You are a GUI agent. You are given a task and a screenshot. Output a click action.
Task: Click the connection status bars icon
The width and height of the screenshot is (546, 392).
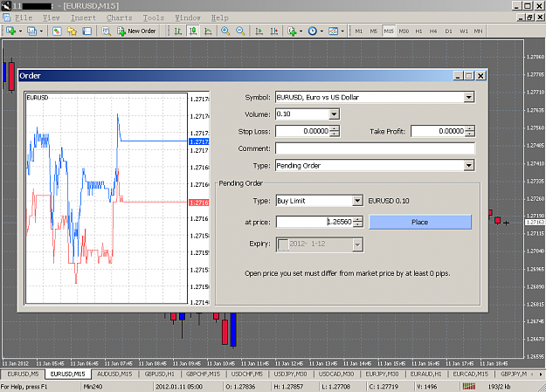tap(469, 386)
